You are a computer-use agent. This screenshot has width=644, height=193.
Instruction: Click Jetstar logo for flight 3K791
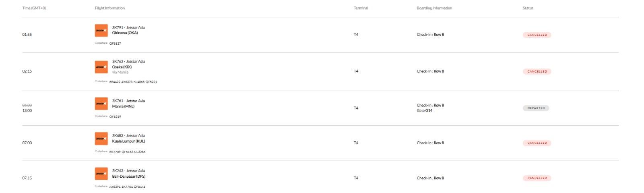pyautogui.click(x=101, y=30)
